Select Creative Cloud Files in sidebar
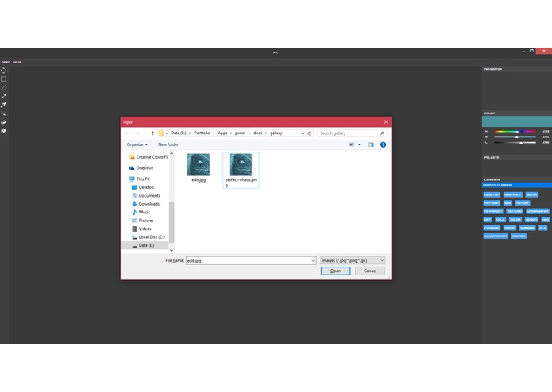 click(x=149, y=157)
